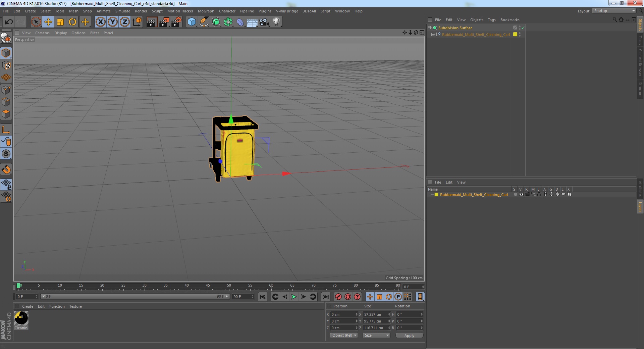
Task: Click yellow layer color swatch in Layers
Action: point(436,195)
